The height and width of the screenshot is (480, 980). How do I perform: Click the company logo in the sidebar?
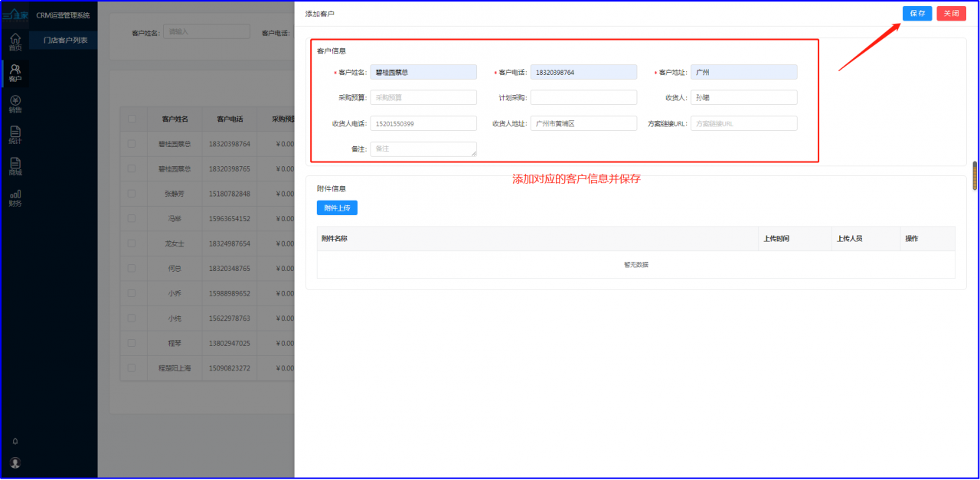[x=15, y=15]
